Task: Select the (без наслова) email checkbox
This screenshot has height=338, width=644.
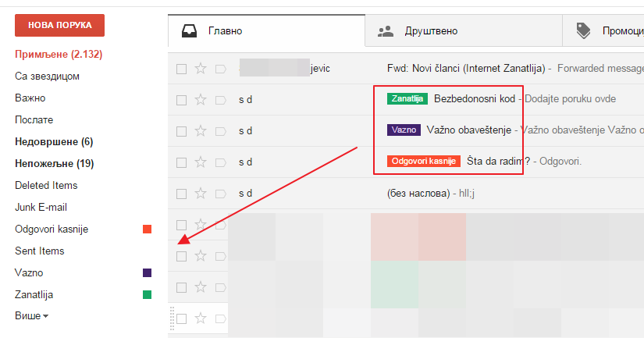Action: [x=181, y=194]
